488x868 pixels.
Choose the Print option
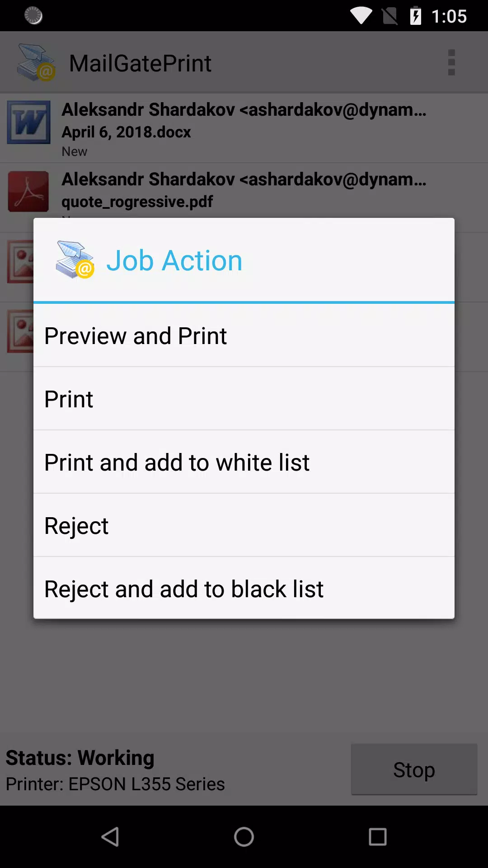pos(244,399)
